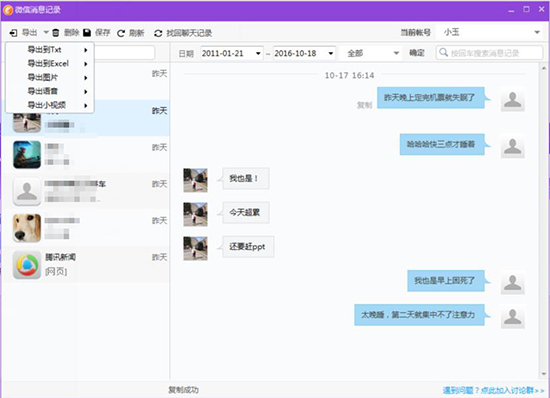This screenshot has width=550, height=398.
Task: Click the export (导出) icon in toolbar
Action: [x=13, y=33]
